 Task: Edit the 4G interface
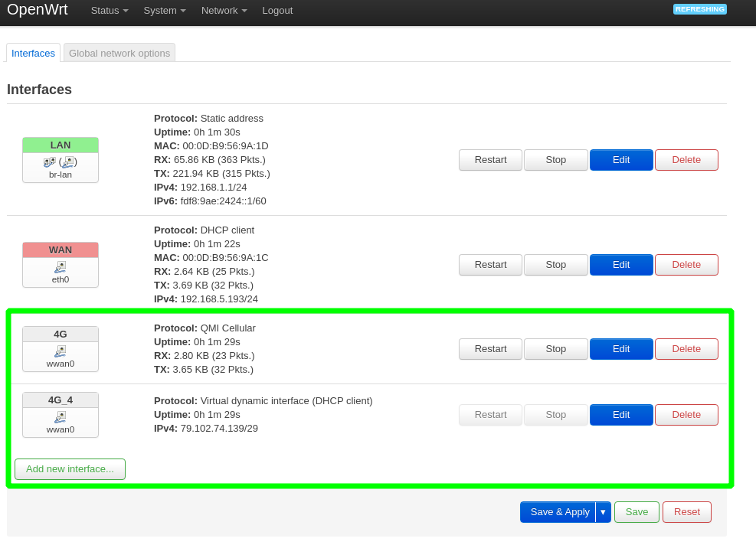621,349
